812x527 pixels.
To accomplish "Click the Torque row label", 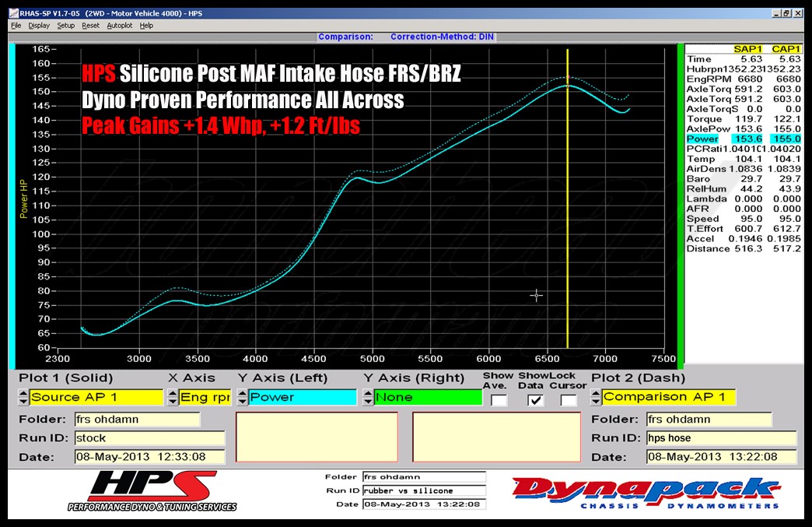I will tap(705, 118).
